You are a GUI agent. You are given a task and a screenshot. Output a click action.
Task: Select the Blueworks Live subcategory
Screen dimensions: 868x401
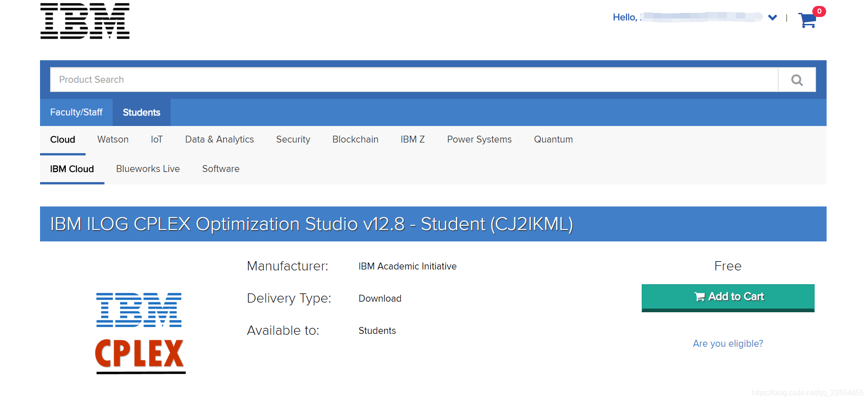pos(148,169)
